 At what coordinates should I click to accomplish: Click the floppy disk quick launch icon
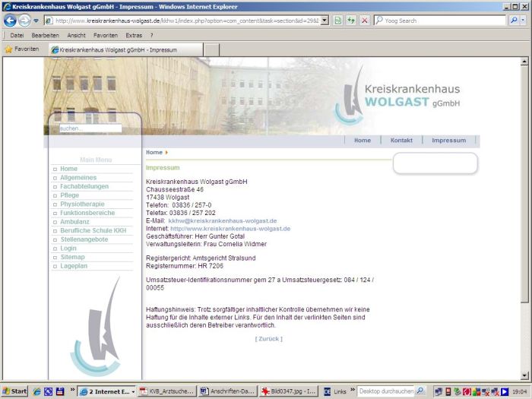tap(60, 391)
